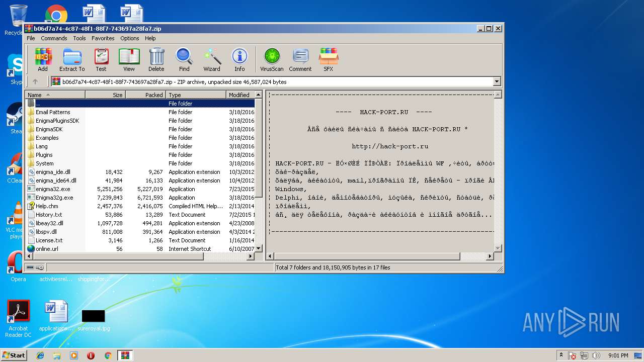Click the Delete trash can icon
644x362 pixels.
156,60
